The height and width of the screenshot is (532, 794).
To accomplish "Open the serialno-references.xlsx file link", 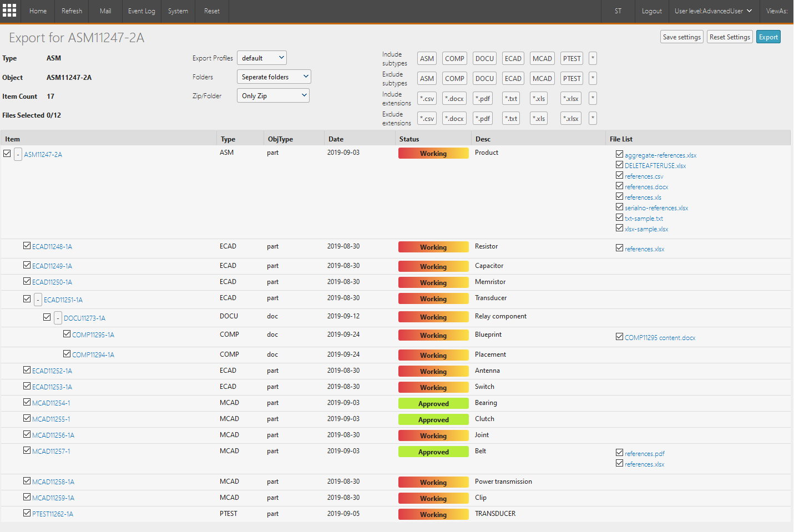I will tap(656, 208).
